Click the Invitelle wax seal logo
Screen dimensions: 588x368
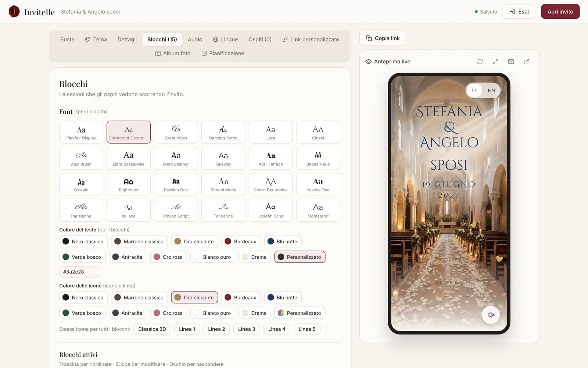pos(14,11)
